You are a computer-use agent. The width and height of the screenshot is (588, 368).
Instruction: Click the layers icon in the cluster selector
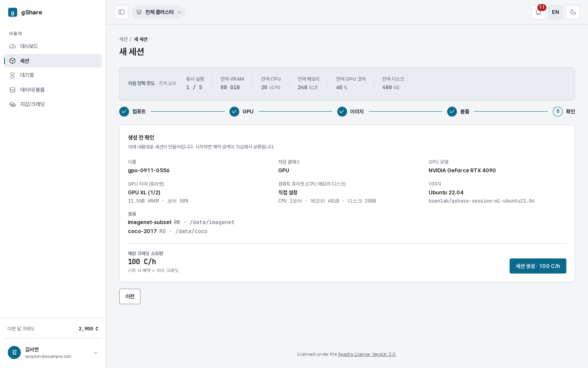pyautogui.click(x=139, y=12)
